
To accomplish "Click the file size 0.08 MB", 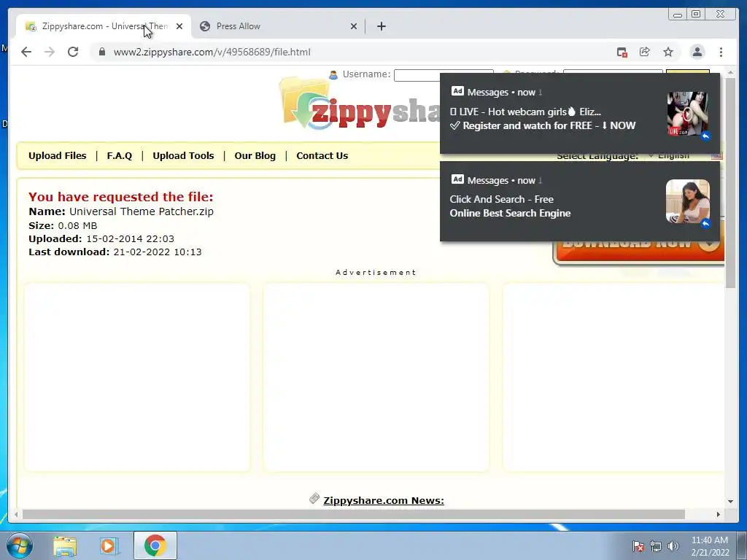I will (77, 226).
